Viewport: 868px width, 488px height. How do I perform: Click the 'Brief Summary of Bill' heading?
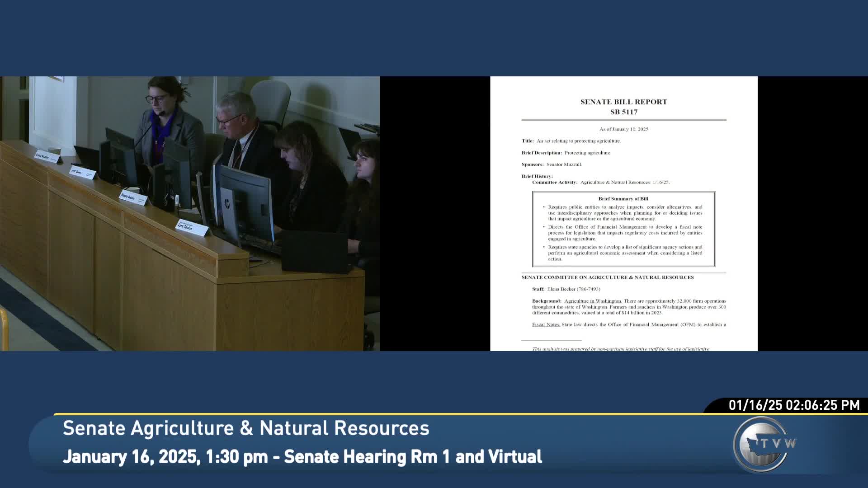[x=623, y=199]
